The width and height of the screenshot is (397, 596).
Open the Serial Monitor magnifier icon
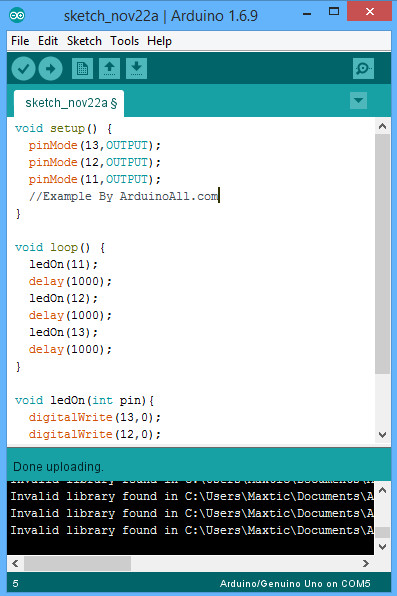point(363,69)
